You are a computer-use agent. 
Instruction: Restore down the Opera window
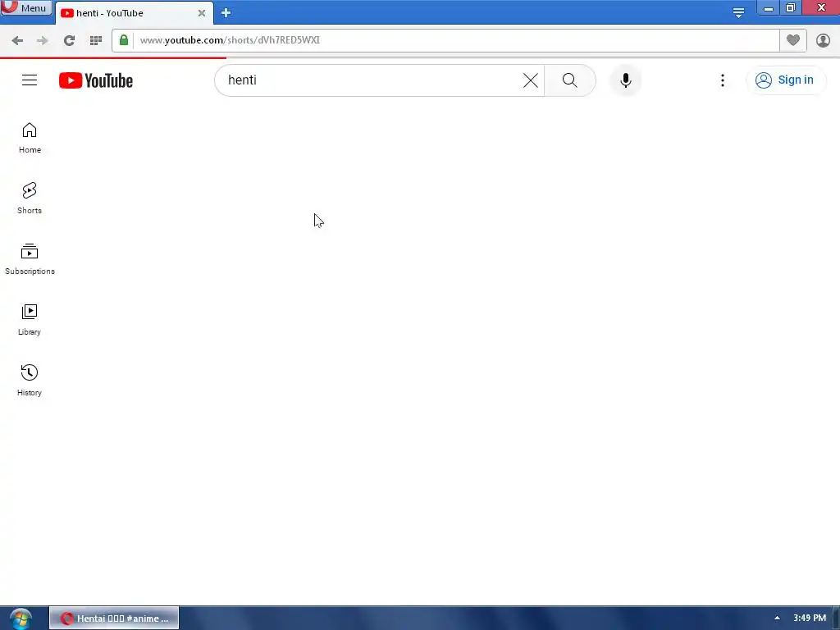pos(791,8)
